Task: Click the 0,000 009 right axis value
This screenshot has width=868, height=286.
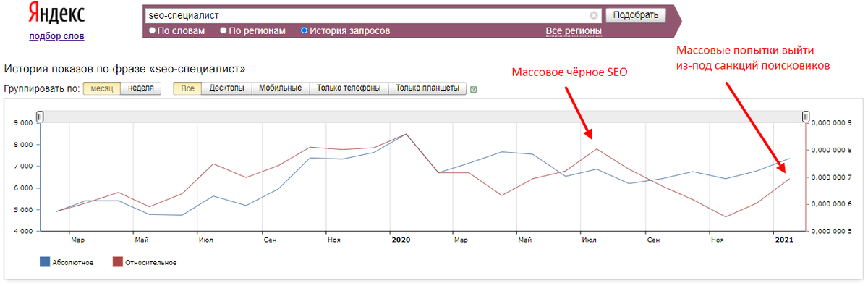Action: pos(831,123)
